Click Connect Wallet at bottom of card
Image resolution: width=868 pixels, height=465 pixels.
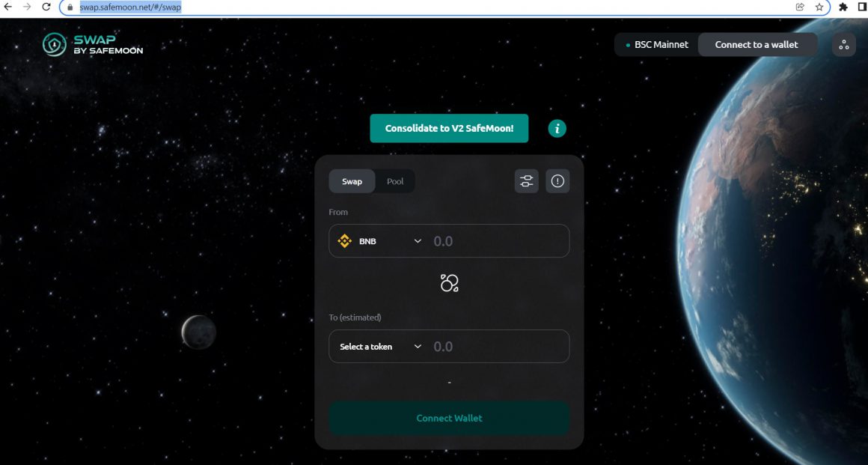pyautogui.click(x=449, y=418)
